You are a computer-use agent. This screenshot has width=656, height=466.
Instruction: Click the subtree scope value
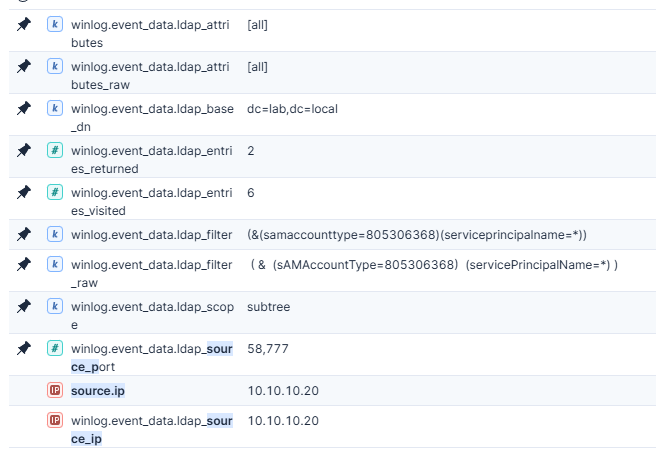pyautogui.click(x=269, y=307)
